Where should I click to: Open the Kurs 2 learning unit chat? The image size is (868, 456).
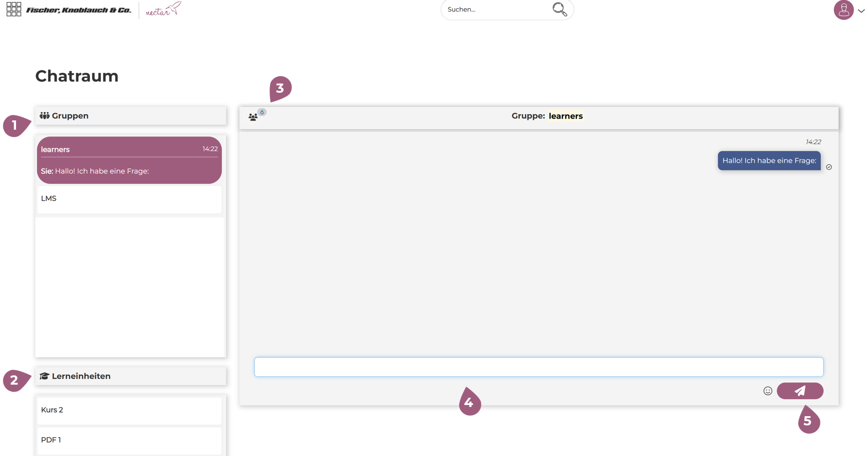point(129,410)
